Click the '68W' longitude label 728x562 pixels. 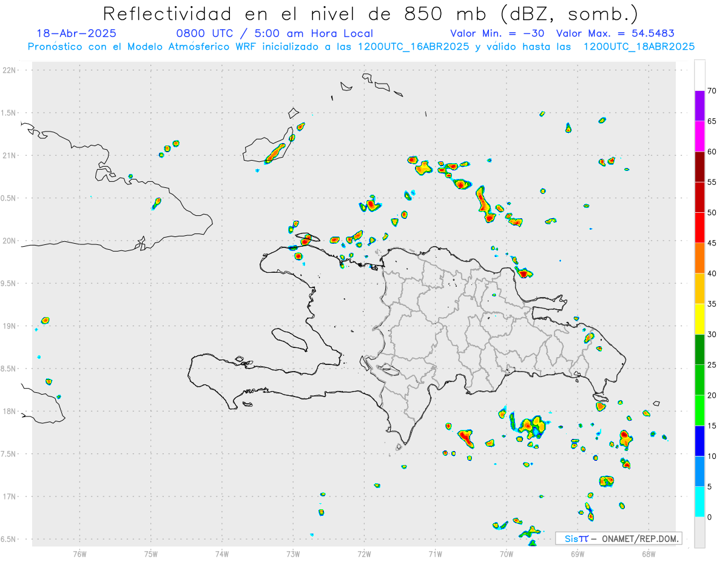pyautogui.click(x=649, y=554)
